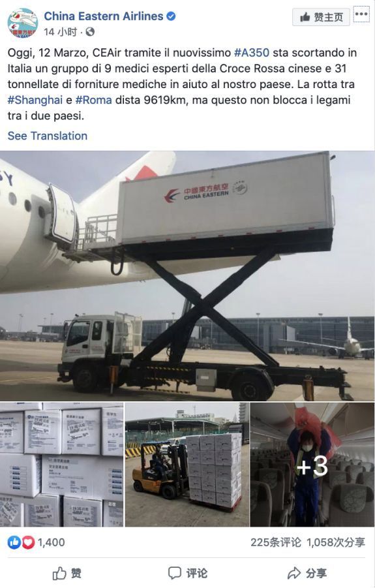Click the 分享 share arrow button
The height and width of the screenshot is (588, 375).
click(x=307, y=573)
